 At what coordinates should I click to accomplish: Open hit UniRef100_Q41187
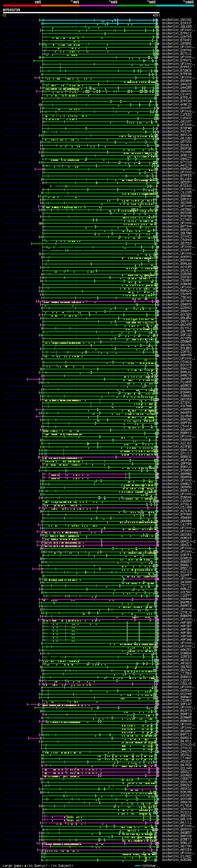tap(177, 121)
